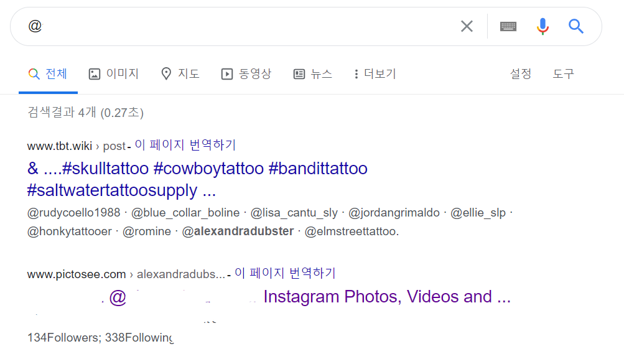Open the on-screen keyboard input tool
Image resolution: width=624 pixels, height=364 pixels.
pos(508,26)
